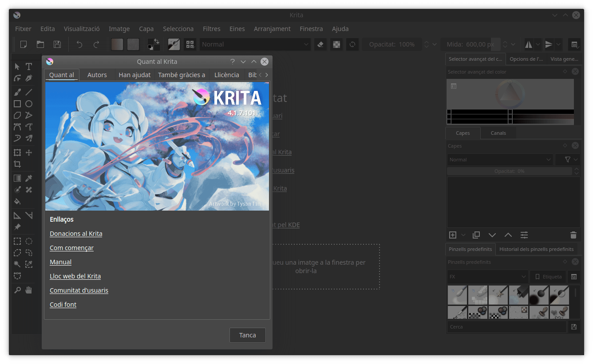
Task: Open the workspace chooser
Action: (574, 44)
